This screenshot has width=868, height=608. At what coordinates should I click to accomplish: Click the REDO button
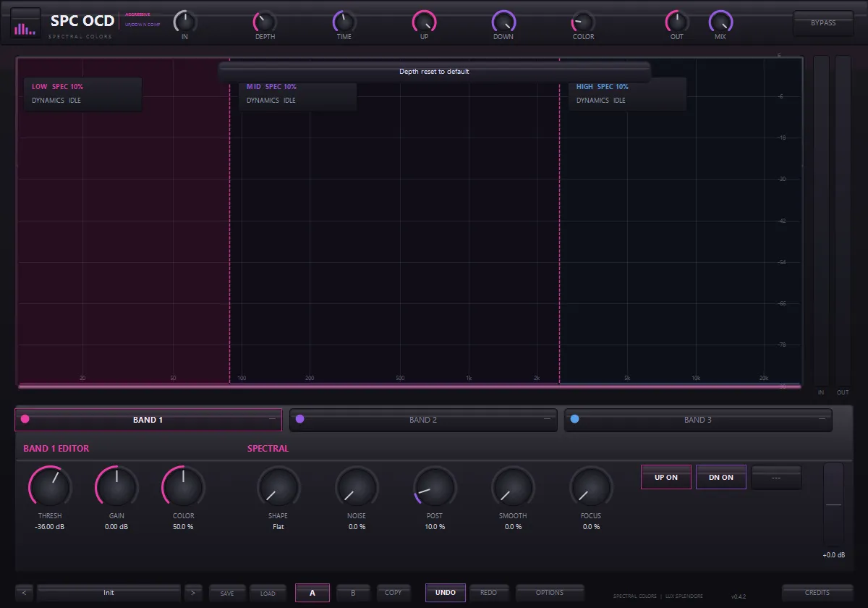(488, 593)
